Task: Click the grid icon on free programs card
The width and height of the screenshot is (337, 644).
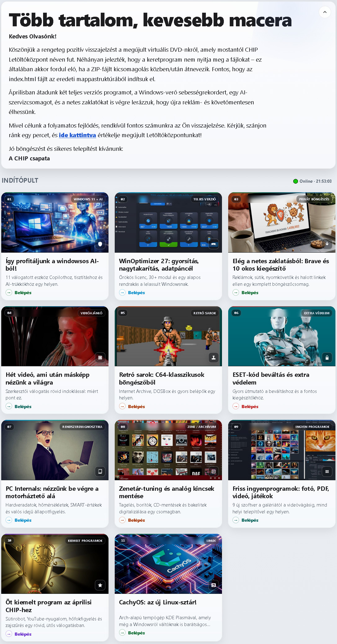Action: pos(327,472)
